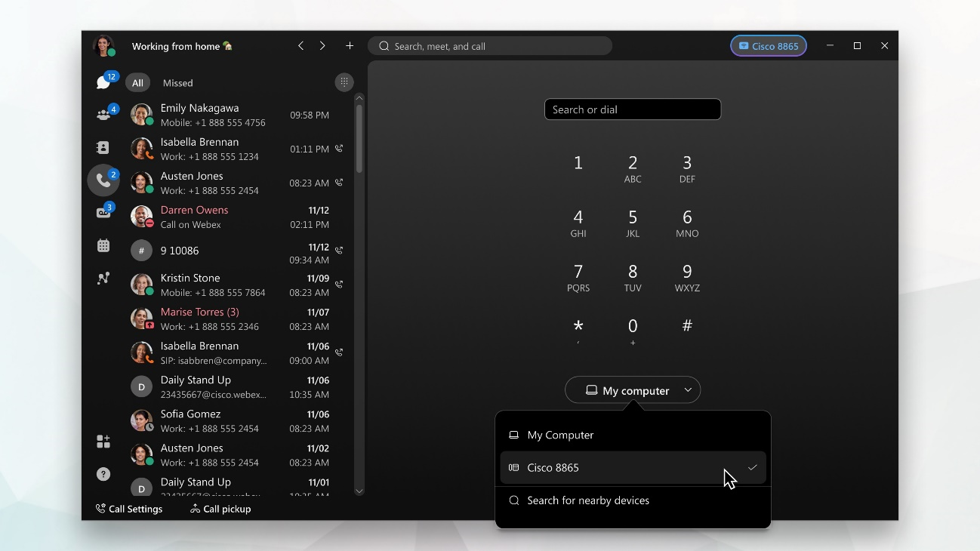980x551 pixels.
Task: Click the call icon for Austen Jones 08:23 AM
Action: (339, 183)
